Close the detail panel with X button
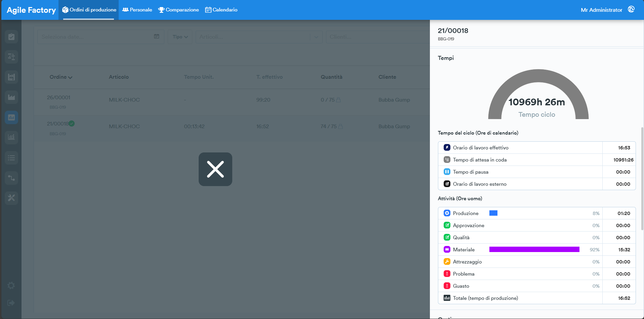Screen dimensions: 644x319 click(x=215, y=169)
